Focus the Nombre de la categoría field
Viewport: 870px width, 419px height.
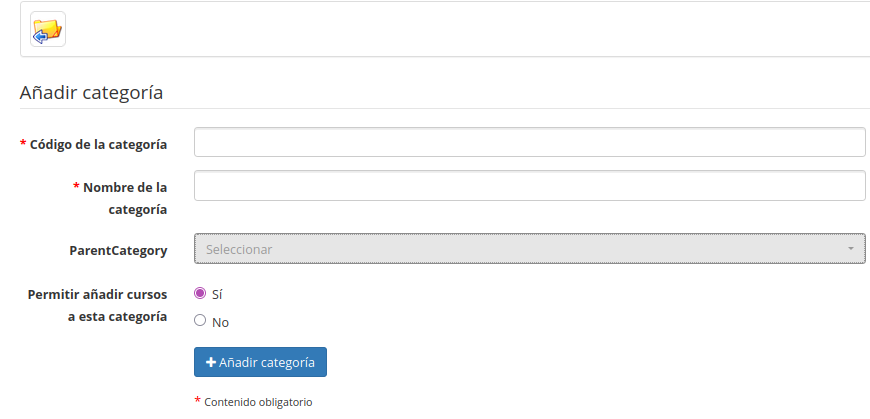[529, 186]
